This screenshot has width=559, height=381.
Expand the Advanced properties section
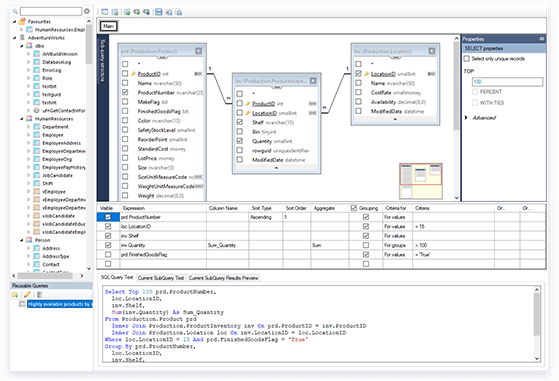466,118
